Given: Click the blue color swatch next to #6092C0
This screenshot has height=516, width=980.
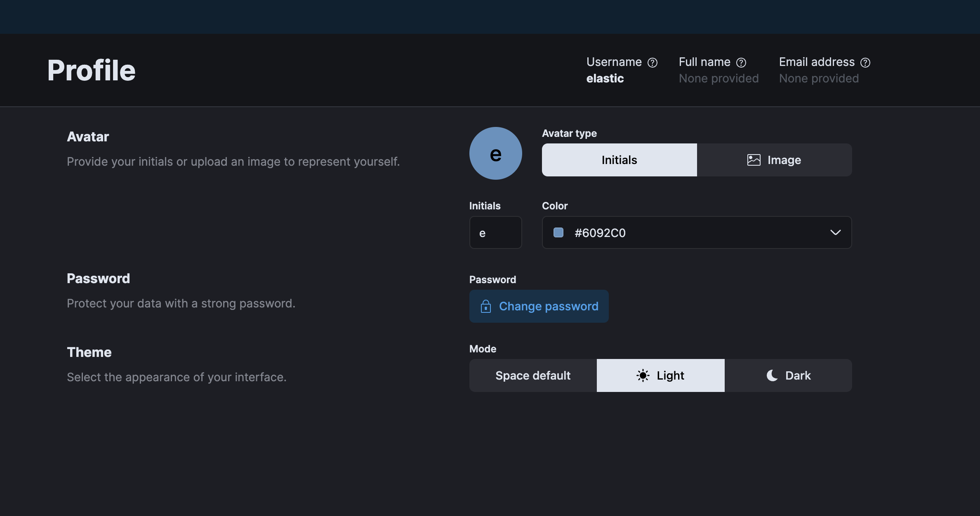Looking at the screenshot, I should (558, 232).
